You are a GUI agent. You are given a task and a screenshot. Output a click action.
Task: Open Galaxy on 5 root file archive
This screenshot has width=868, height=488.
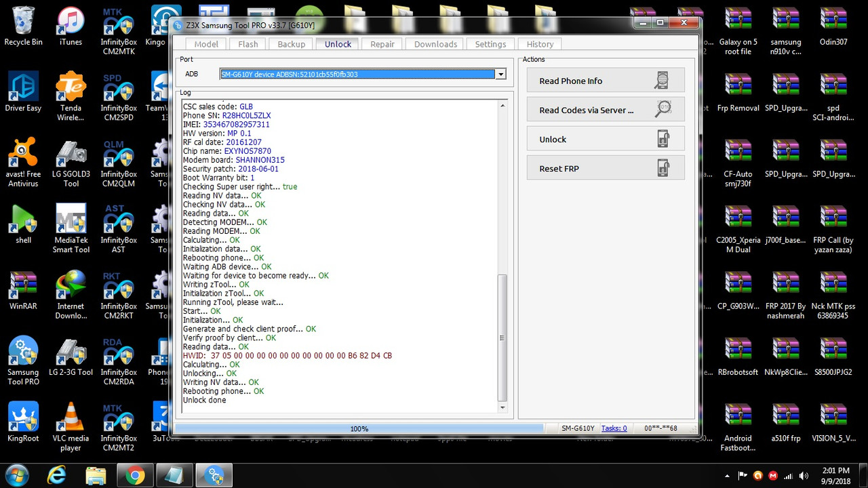(738, 31)
